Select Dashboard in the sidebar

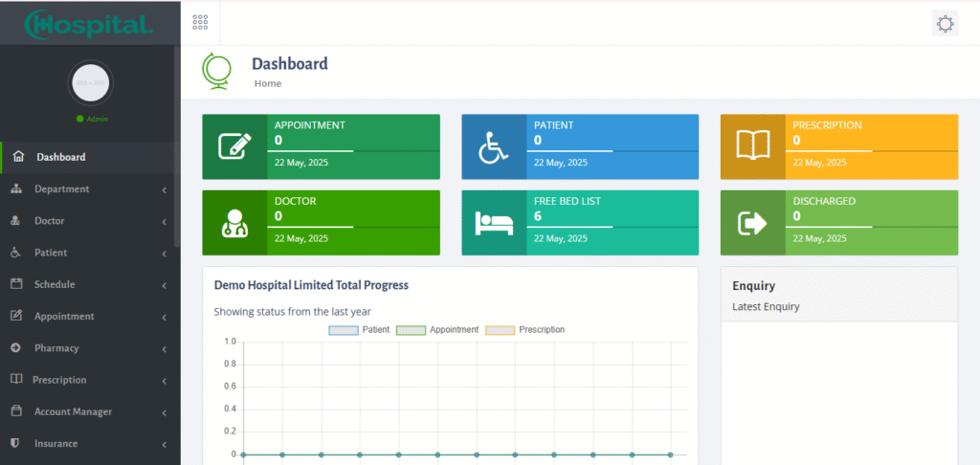[60, 157]
